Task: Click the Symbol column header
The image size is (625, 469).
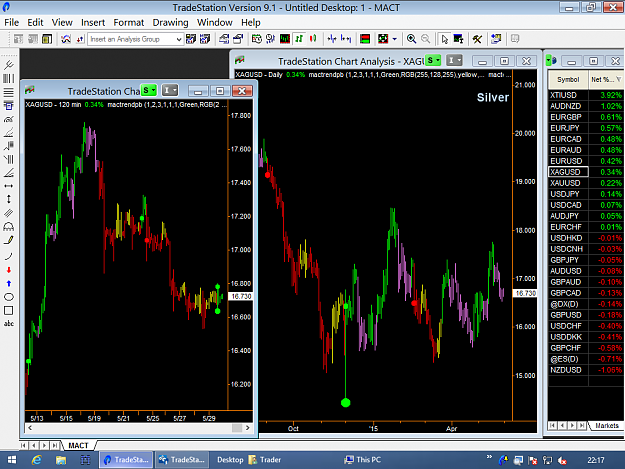Action: point(568,79)
